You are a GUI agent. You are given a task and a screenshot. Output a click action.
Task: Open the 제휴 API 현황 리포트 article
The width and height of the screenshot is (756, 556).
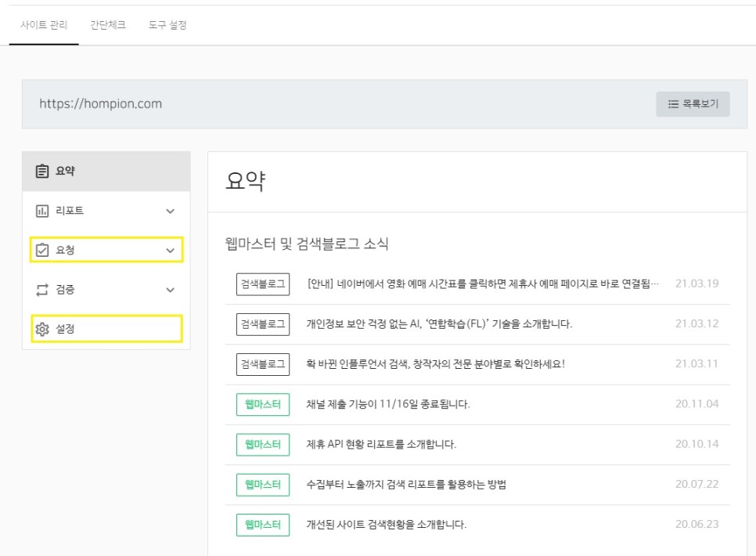pos(381,445)
